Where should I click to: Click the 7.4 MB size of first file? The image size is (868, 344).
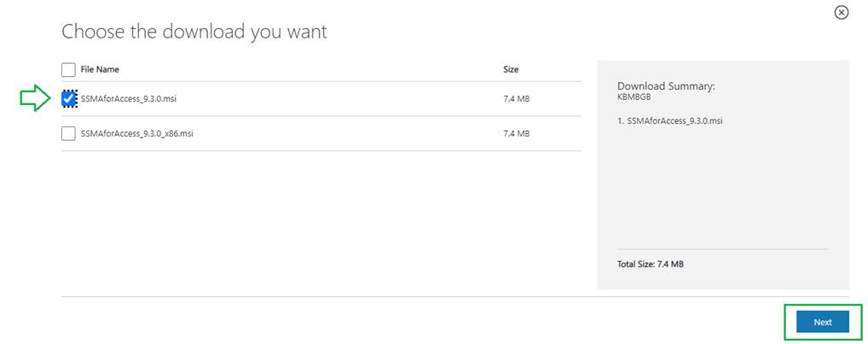click(517, 99)
